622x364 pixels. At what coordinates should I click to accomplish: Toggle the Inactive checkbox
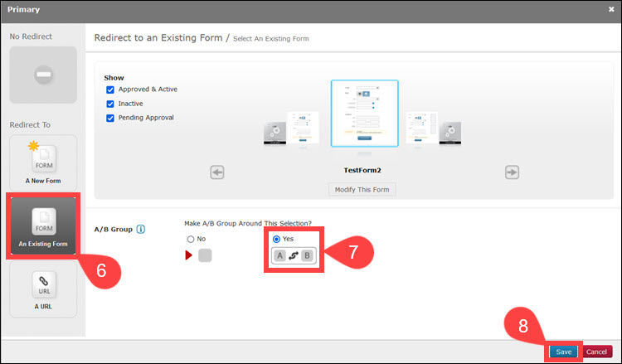(x=110, y=104)
